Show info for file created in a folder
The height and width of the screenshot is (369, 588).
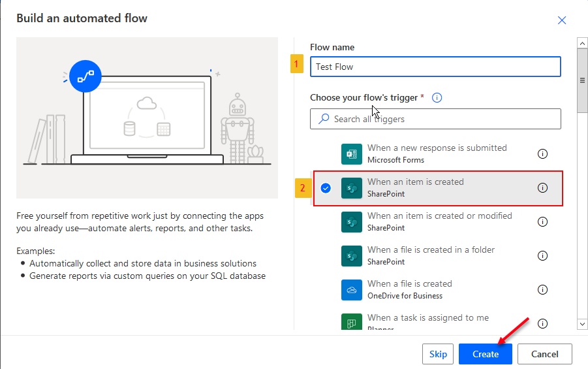coord(542,256)
